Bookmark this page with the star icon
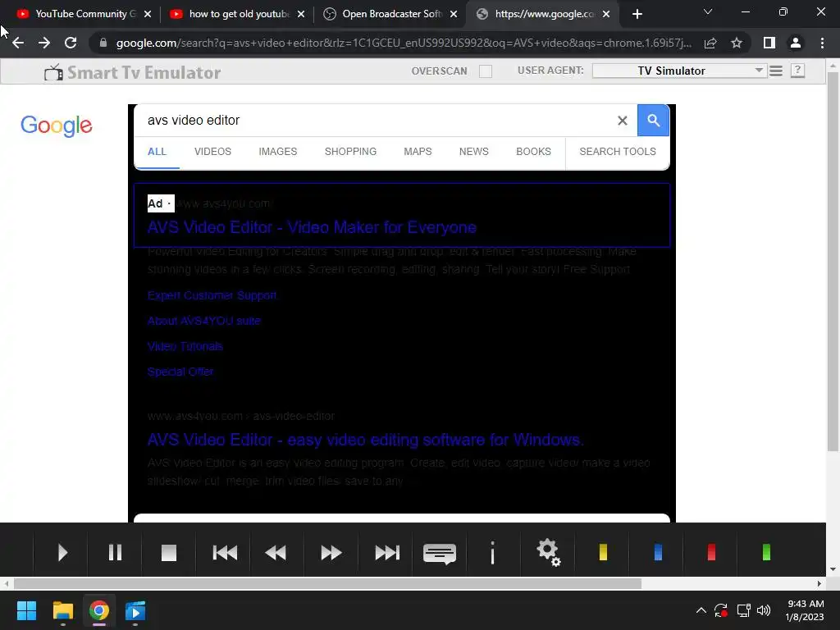840x630 pixels. click(x=737, y=43)
